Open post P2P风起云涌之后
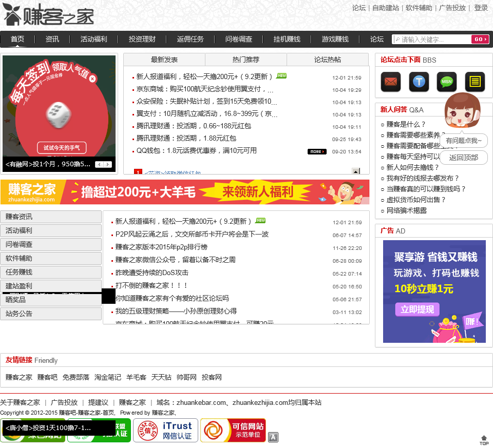 pos(192,235)
